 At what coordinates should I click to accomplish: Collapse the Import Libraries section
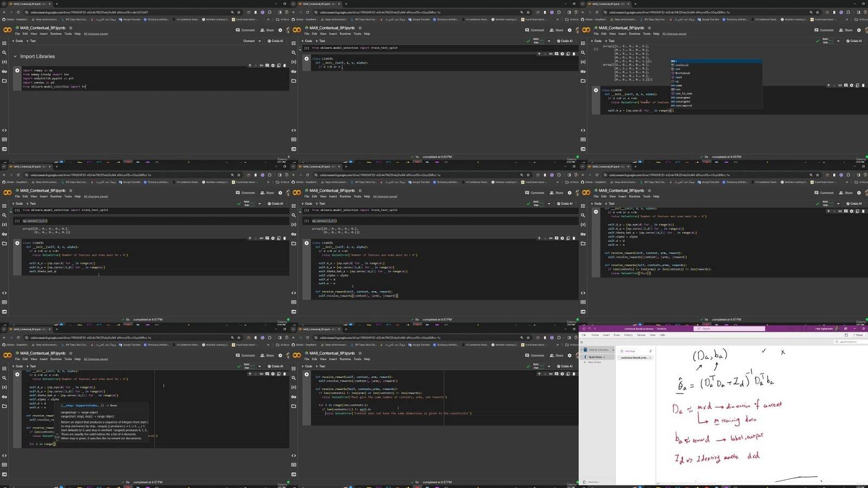tap(15, 56)
